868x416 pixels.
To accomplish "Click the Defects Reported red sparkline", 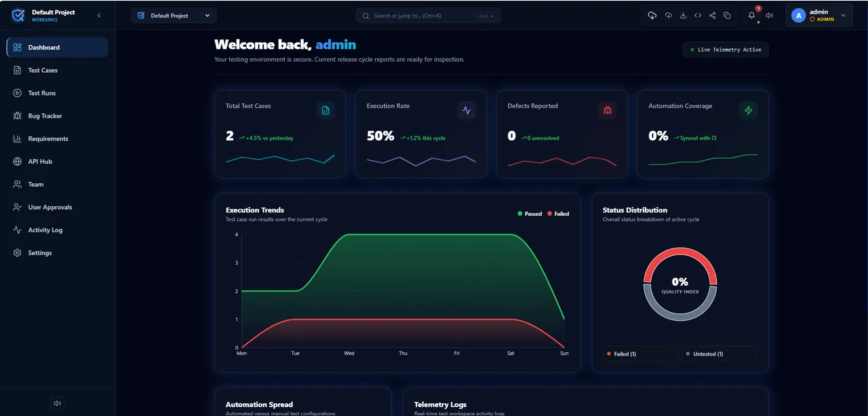I will tap(562, 161).
